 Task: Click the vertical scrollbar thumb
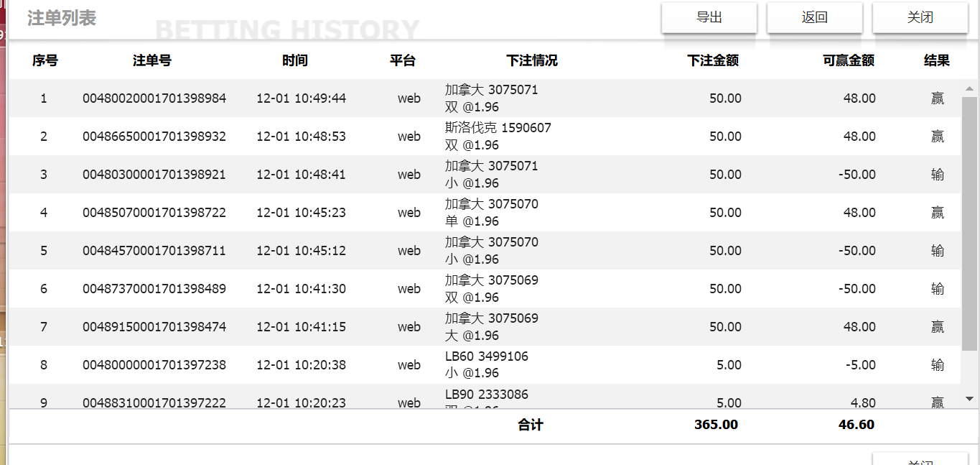click(969, 223)
